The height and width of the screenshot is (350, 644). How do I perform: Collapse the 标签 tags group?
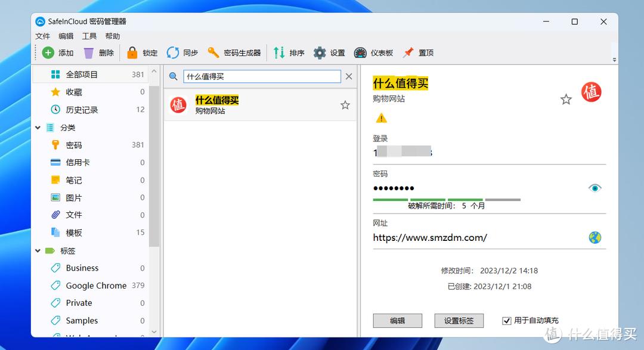tap(38, 251)
